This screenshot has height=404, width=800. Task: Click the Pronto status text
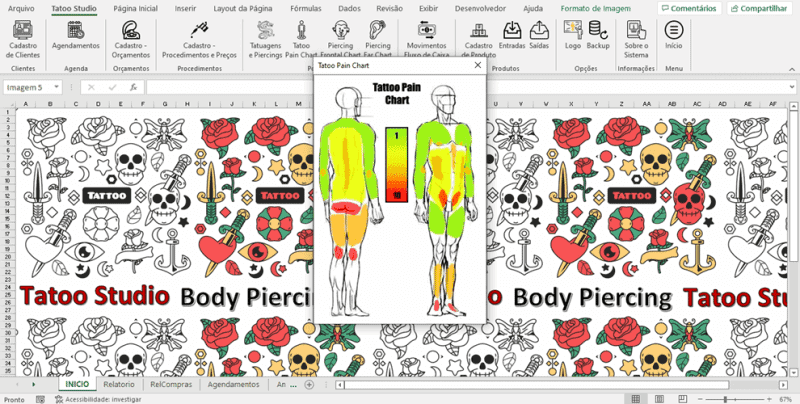pos(14,399)
